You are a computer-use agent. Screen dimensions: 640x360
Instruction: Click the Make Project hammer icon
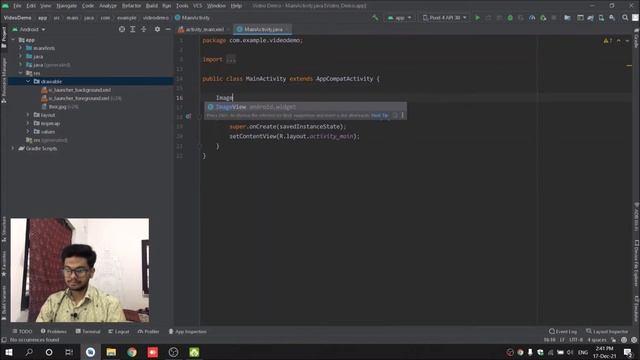[x=375, y=18]
